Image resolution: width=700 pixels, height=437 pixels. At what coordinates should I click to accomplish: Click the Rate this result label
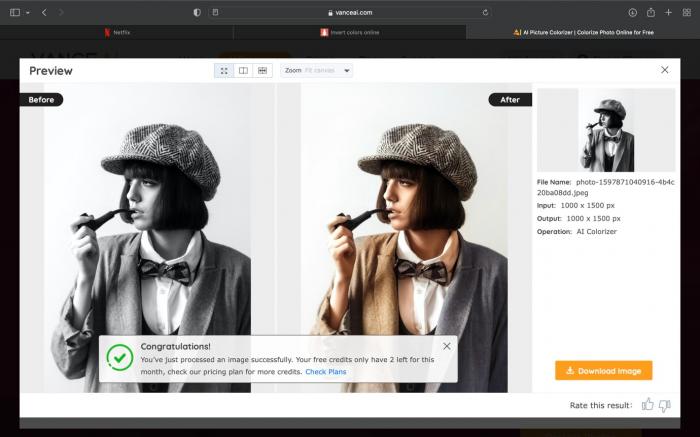click(601, 405)
